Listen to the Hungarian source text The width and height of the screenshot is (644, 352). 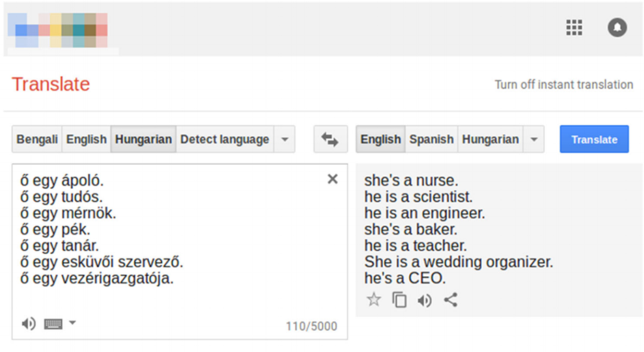click(28, 323)
